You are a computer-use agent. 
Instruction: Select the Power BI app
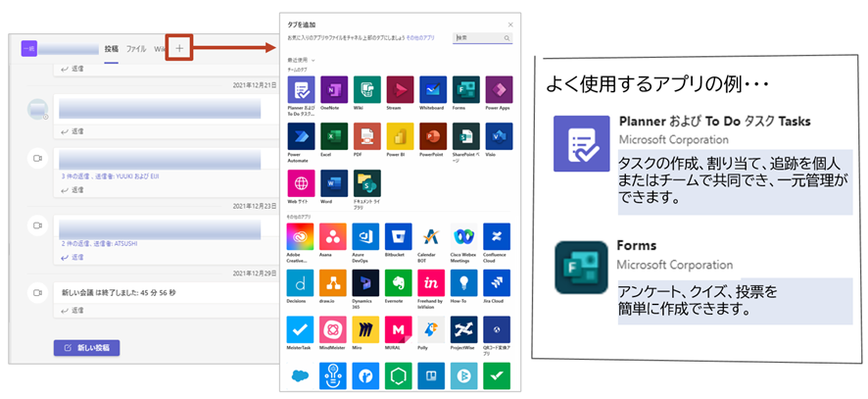(x=401, y=136)
